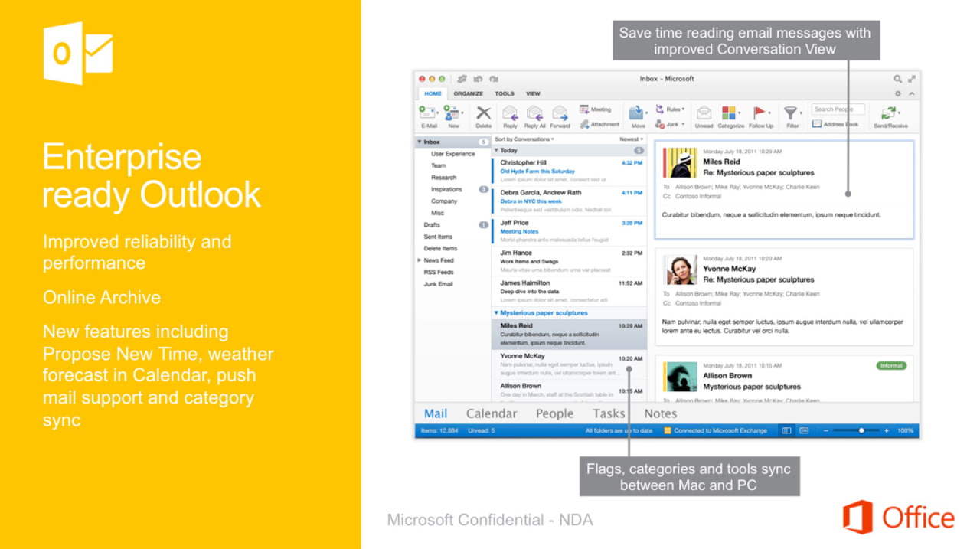Image resolution: width=980 pixels, height=549 pixels.
Task: Delete the message with the X icon
Action: click(483, 113)
